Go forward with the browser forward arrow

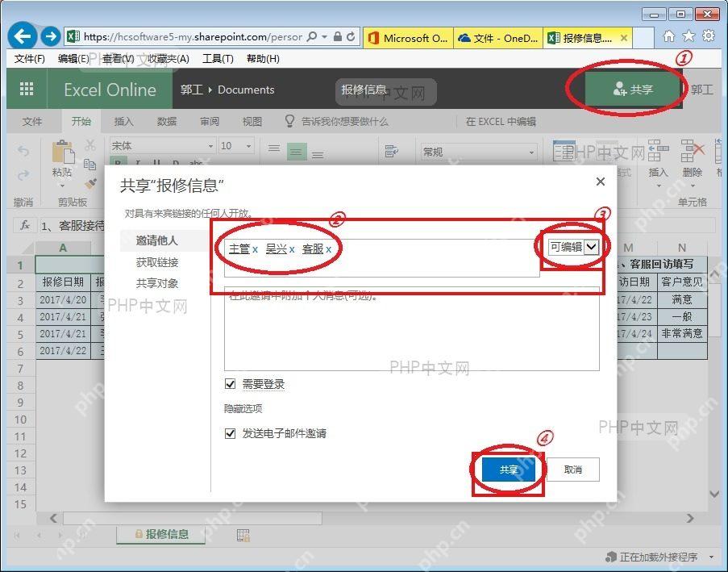click(50, 35)
